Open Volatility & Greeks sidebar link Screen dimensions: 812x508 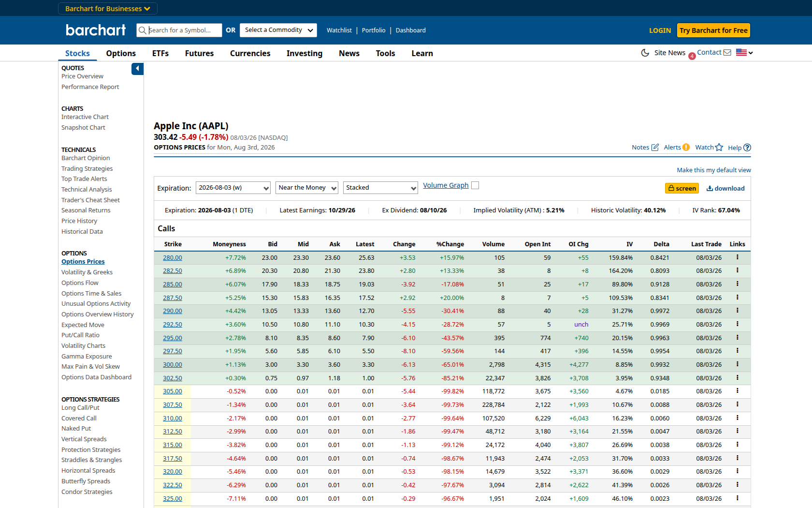[87, 272]
